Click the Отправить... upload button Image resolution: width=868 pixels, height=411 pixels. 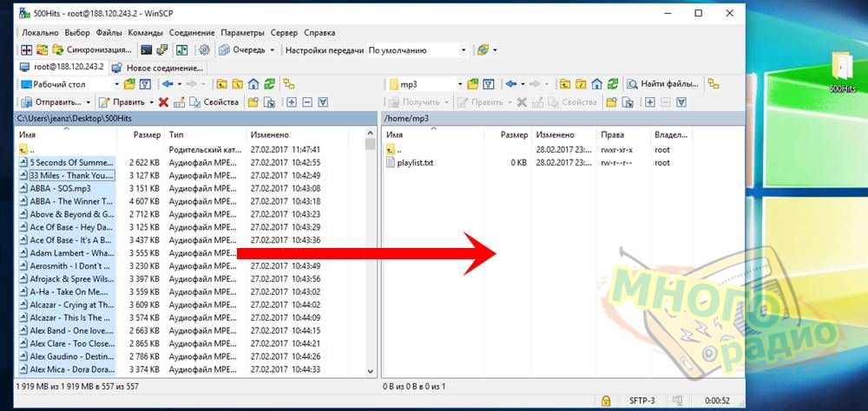coord(50,102)
